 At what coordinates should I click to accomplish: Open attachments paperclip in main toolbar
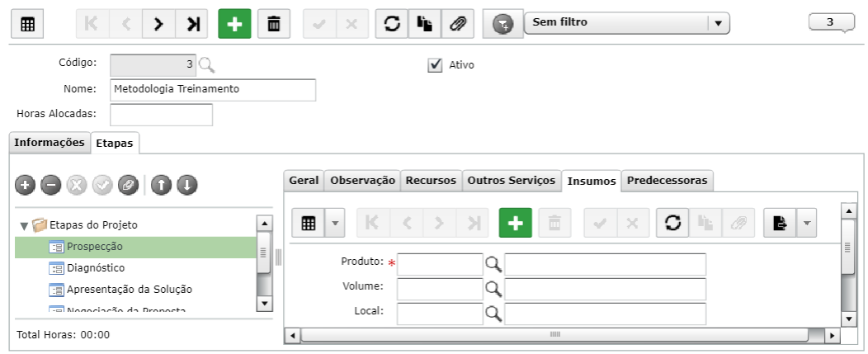click(458, 25)
